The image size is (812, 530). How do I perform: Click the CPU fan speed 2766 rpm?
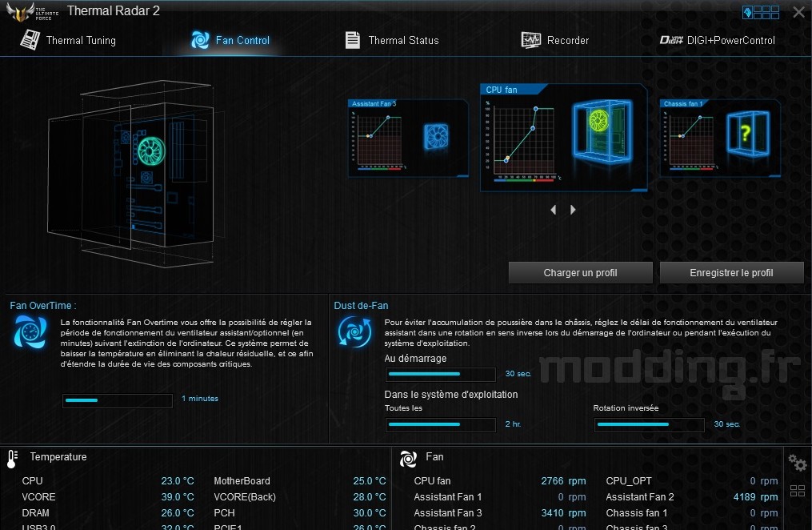tap(563, 481)
